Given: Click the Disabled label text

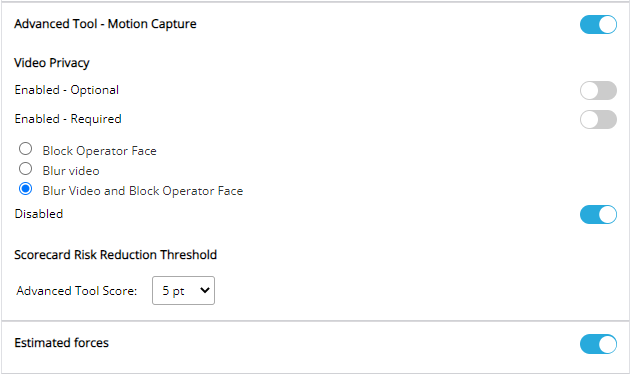Looking at the screenshot, I should tap(39, 214).
